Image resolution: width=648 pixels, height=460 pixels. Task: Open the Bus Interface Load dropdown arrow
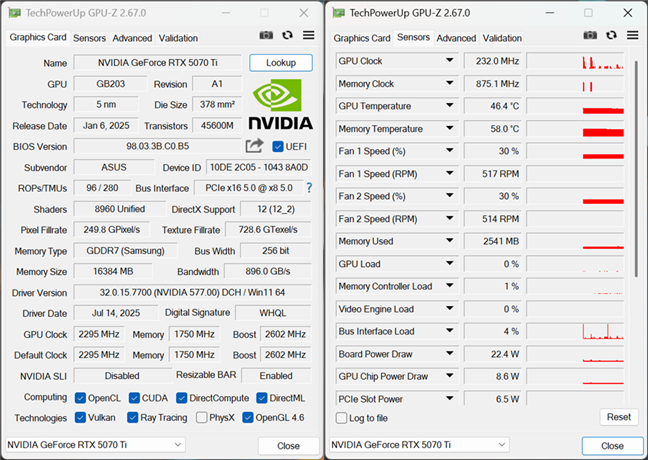(449, 331)
